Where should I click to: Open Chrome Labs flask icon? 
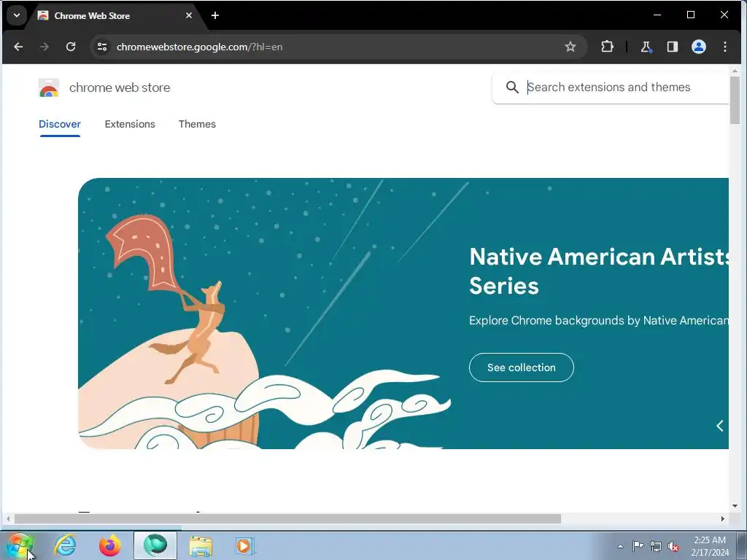(x=646, y=47)
